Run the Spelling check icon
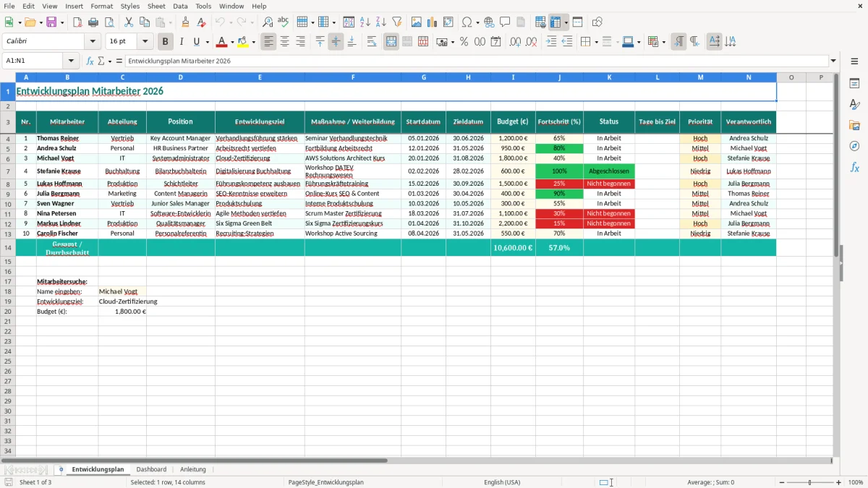Screen dimensions: 868x488 coord(284,22)
